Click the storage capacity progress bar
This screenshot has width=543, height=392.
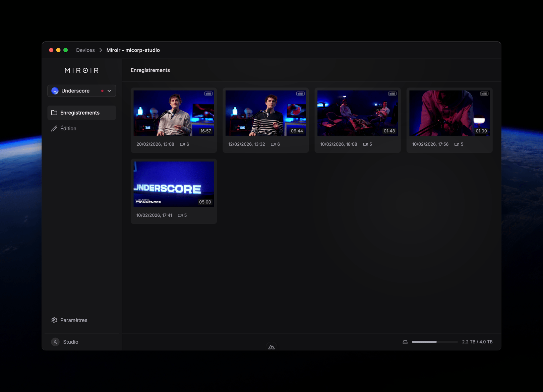coord(434,342)
